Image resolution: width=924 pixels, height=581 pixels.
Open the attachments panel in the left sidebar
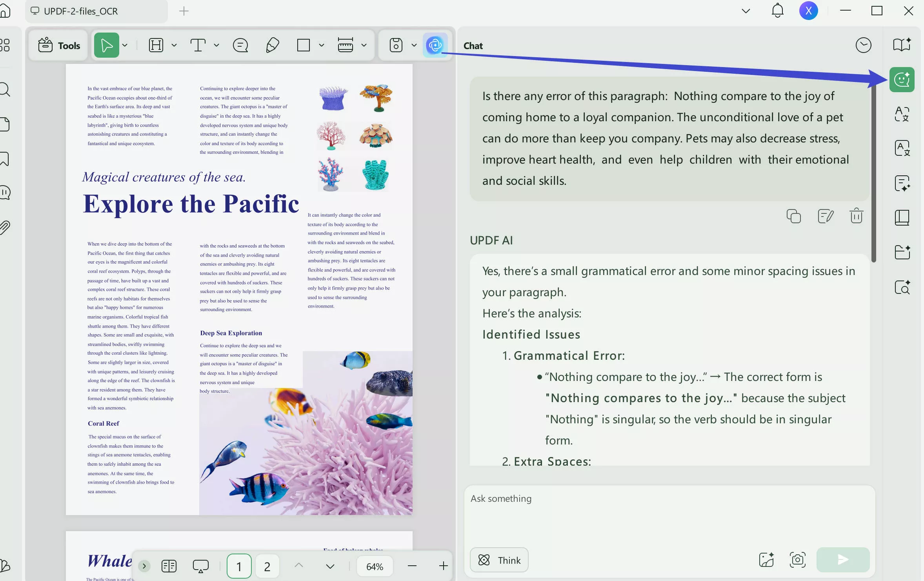[5, 227]
